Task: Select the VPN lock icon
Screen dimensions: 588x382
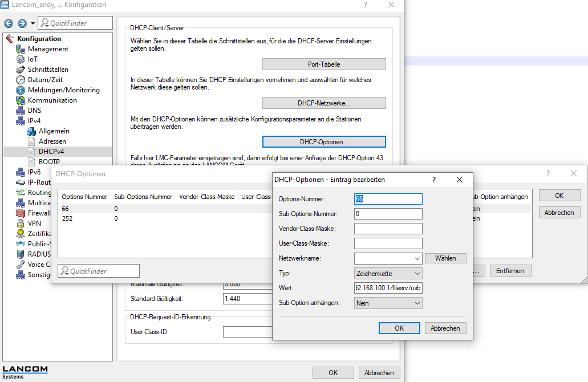Action: (21, 223)
